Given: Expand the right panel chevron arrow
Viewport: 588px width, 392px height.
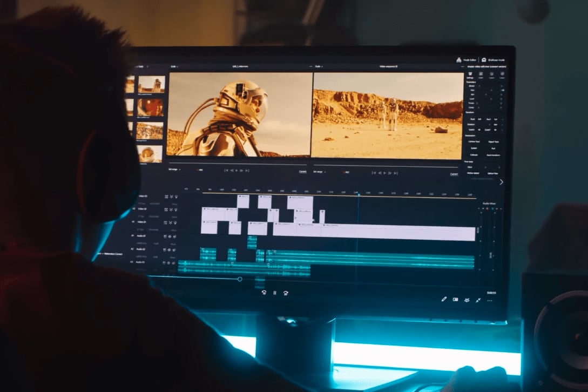Looking at the screenshot, I should point(501,182).
